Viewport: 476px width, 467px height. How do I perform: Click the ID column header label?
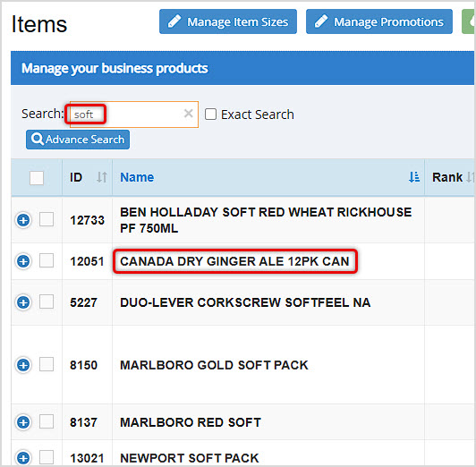point(76,177)
